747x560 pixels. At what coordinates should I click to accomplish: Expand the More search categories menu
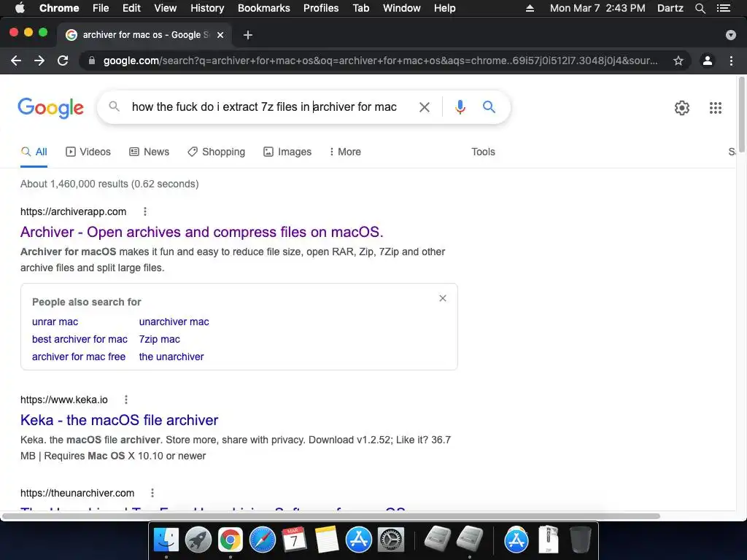pyautogui.click(x=345, y=152)
